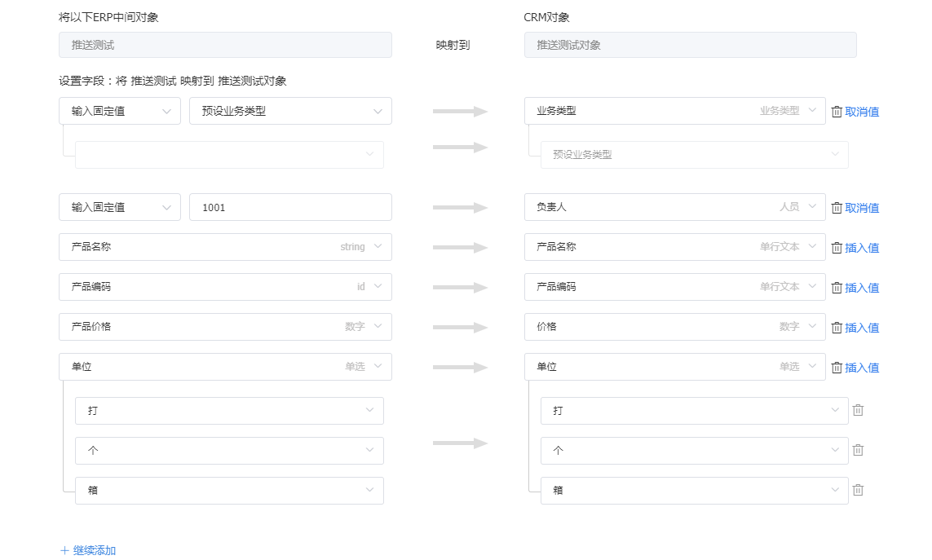Open first 输入固定值 dropdown in 业务类型 row

click(120, 111)
